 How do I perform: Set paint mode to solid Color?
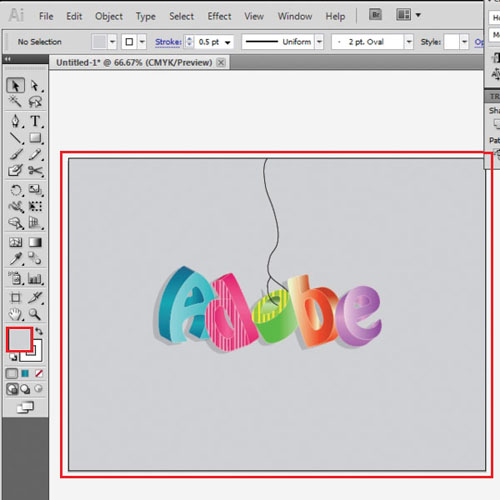click(12, 374)
